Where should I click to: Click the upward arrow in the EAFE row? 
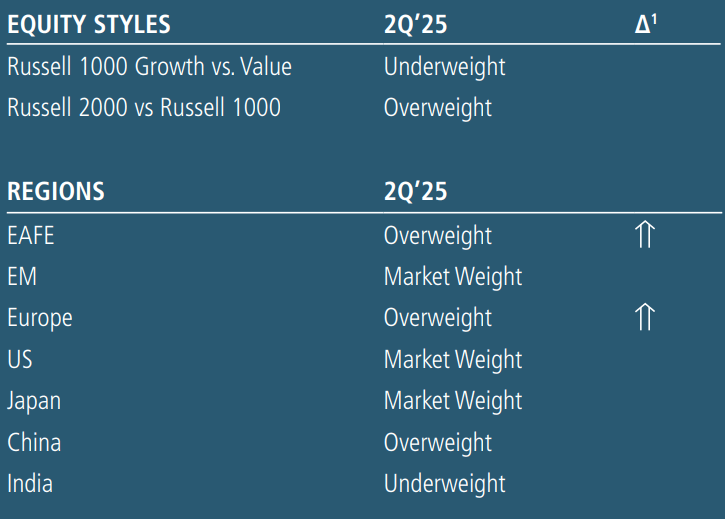[x=645, y=236]
